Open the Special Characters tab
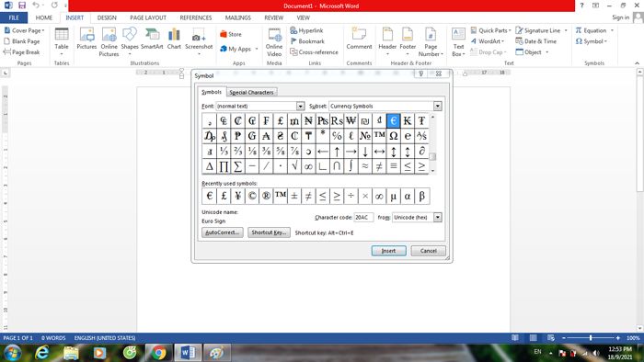The width and height of the screenshot is (644, 362). 251,92
